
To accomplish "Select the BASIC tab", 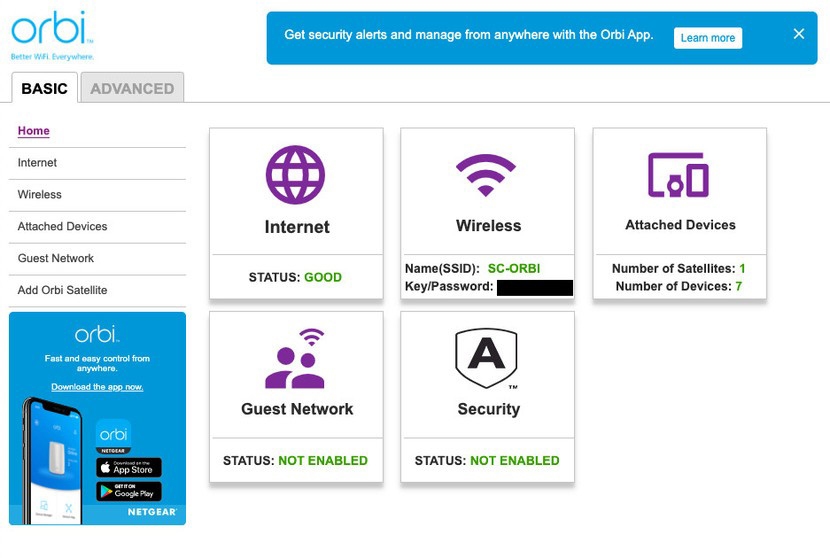I will (x=45, y=88).
